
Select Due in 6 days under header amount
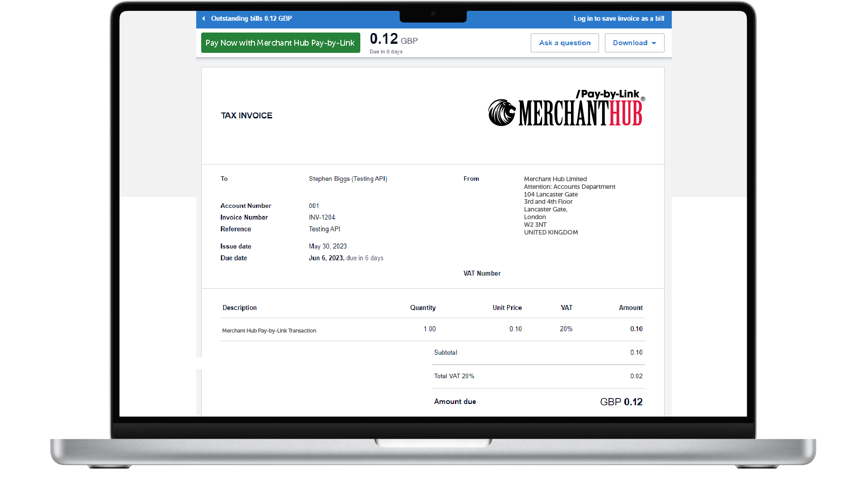click(386, 52)
